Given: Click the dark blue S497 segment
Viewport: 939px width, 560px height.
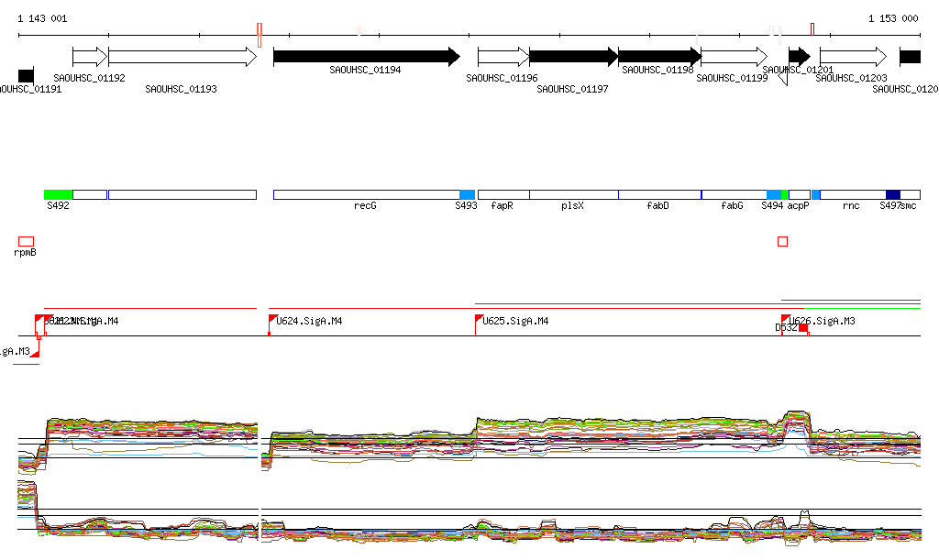Looking at the screenshot, I should (892, 194).
